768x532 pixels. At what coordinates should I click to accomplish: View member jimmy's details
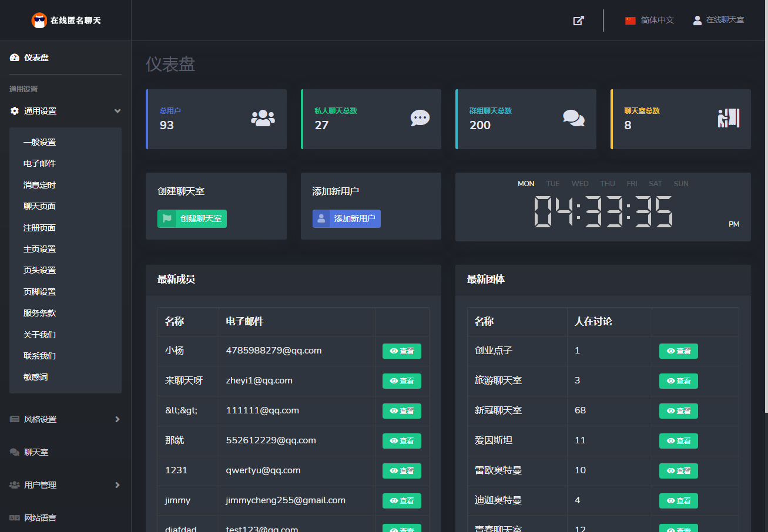(x=402, y=501)
